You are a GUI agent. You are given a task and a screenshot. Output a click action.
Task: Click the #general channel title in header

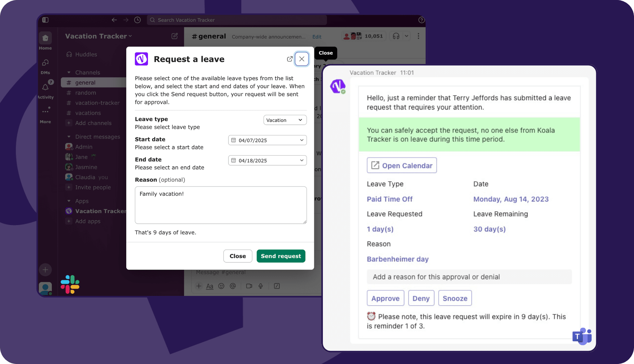click(x=209, y=36)
